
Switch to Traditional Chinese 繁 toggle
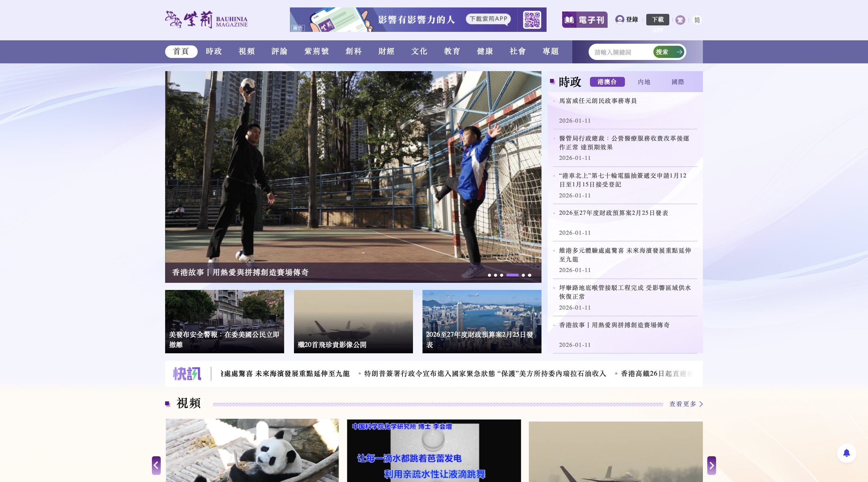(680, 20)
